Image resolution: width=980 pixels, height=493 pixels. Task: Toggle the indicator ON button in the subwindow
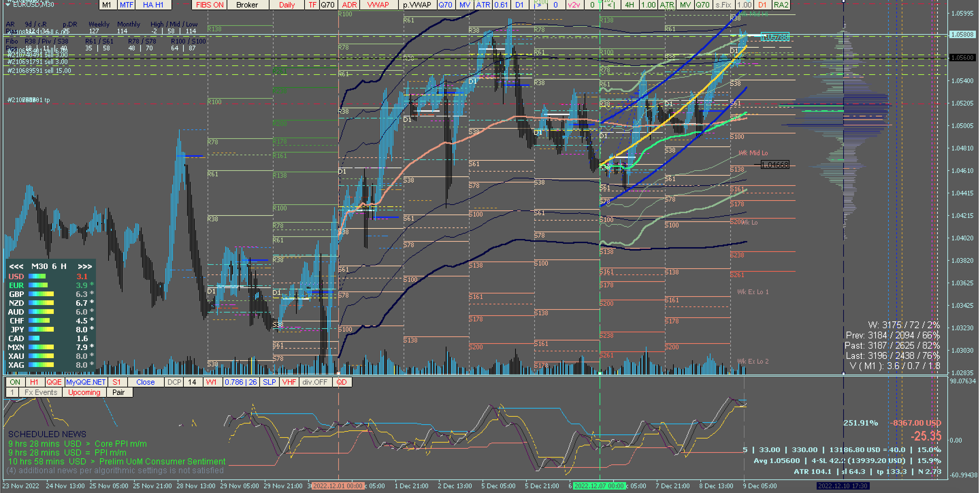15,382
